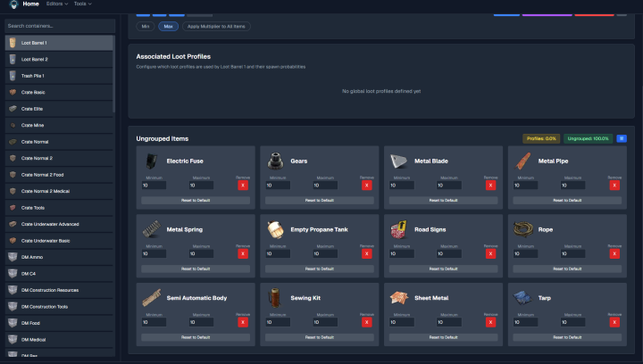Click the Gears item icon
The width and height of the screenshot is (643, 364).
coord(276,161)
